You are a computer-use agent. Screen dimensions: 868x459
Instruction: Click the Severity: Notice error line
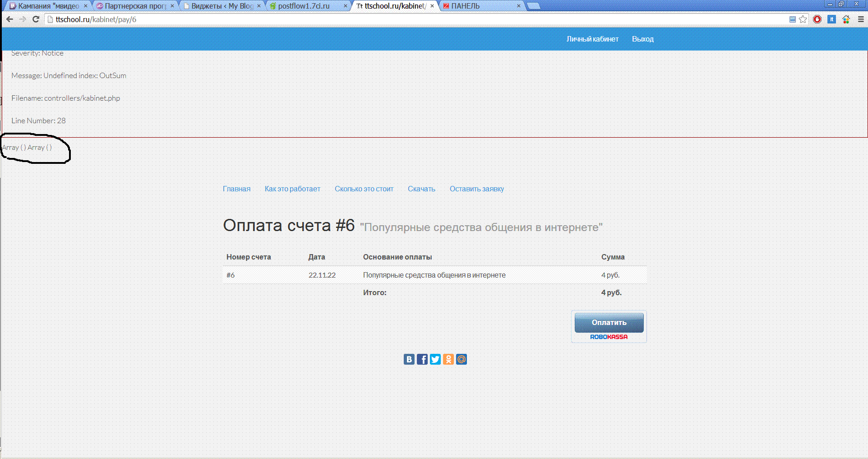click(x=37, y=53)
